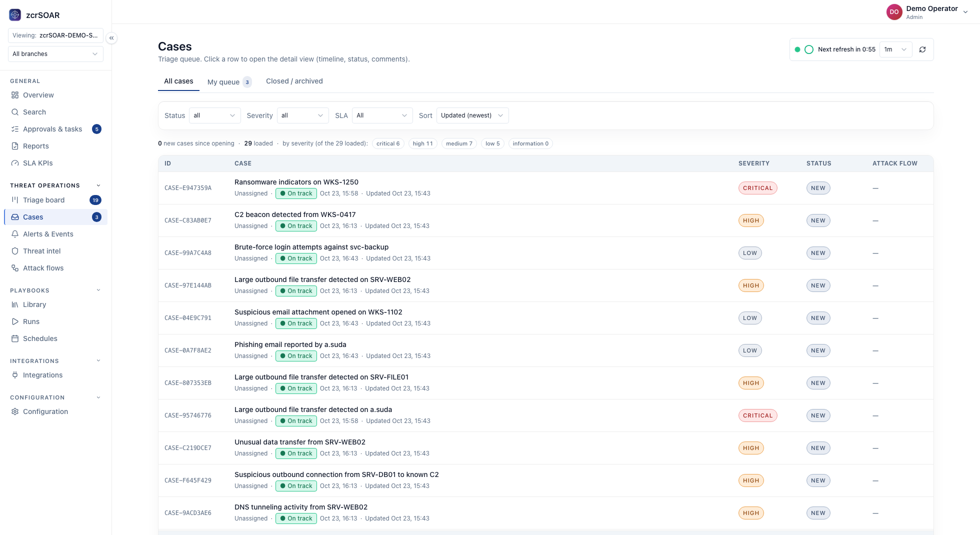Open case ID CASE-97E144AB
Screen dimensions: 980x535
pos(188,285)
